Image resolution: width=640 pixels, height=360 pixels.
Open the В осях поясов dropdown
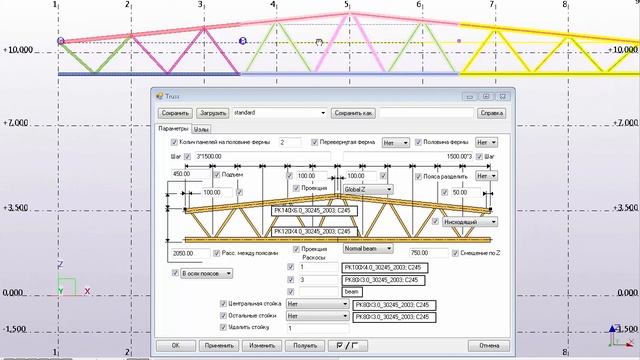tap(207, 273)
